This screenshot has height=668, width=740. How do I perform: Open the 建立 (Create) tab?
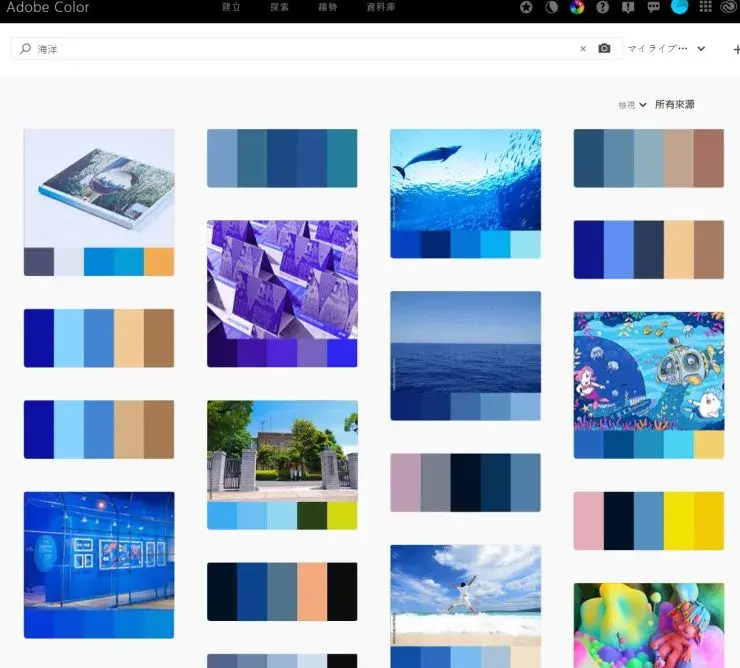(x=231, y=7)
